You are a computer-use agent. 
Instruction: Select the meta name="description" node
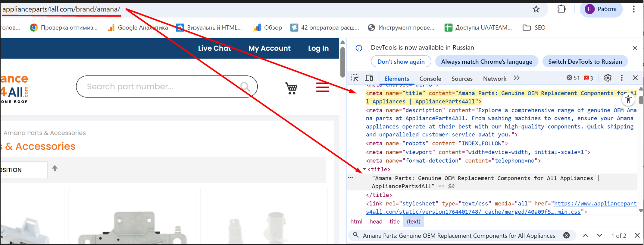(502, 122)
